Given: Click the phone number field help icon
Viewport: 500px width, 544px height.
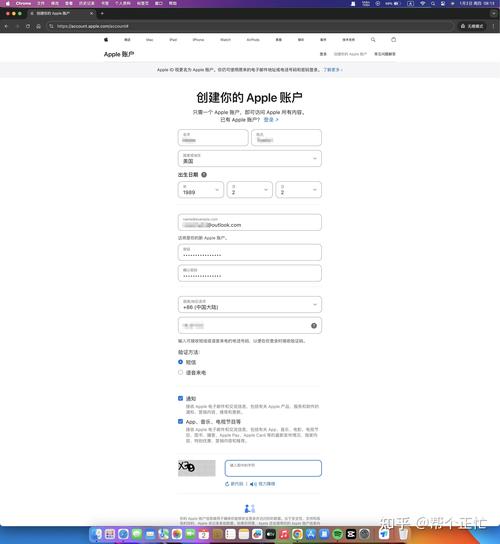Looking at the screenshot, I should (314, 325).
